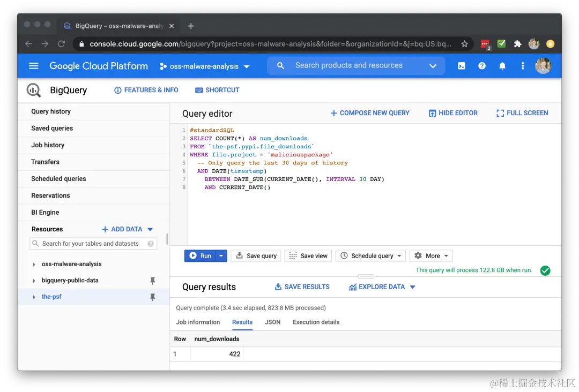579x392 pixels.
Task: Open notifications bell icon
Action: pos(502,66)
